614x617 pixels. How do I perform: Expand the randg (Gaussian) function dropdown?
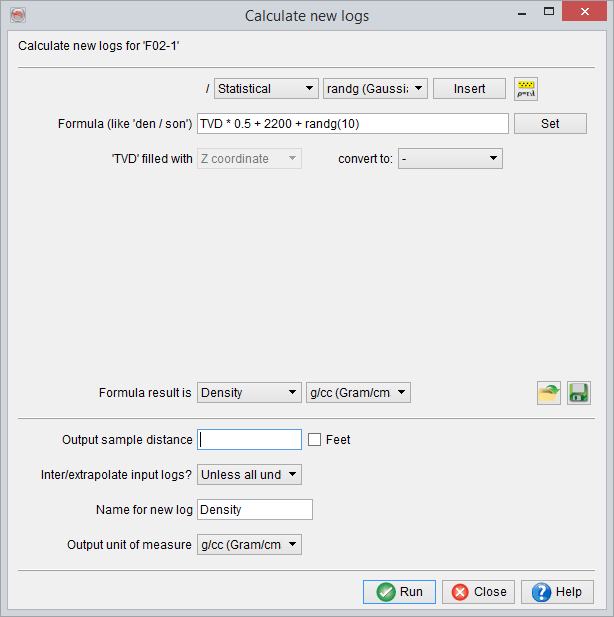pyautogui.click(x=375, y=89)
